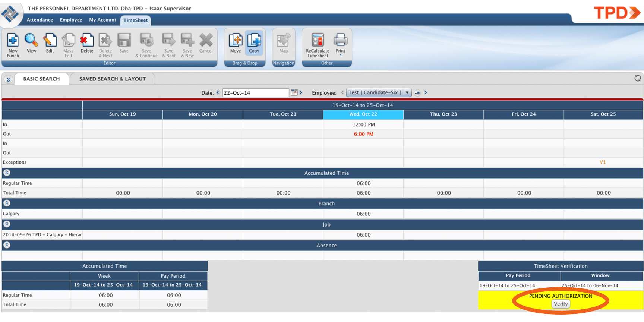Open the Attendance menu
This screenshot has height=322, width=644.
[x=40, y=20]
